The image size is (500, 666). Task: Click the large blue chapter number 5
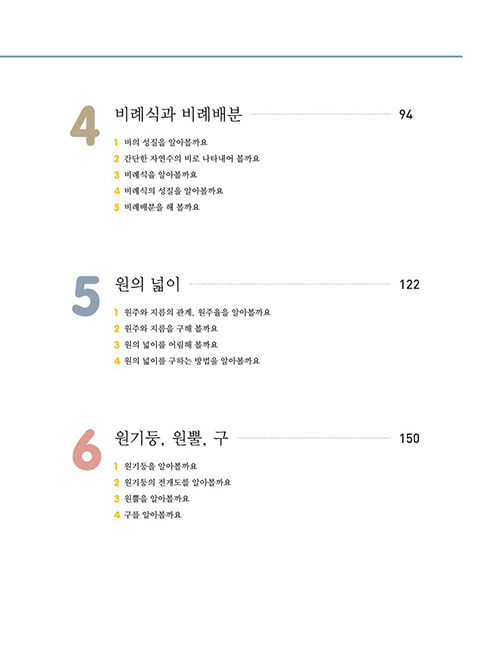tap(86, 296)
